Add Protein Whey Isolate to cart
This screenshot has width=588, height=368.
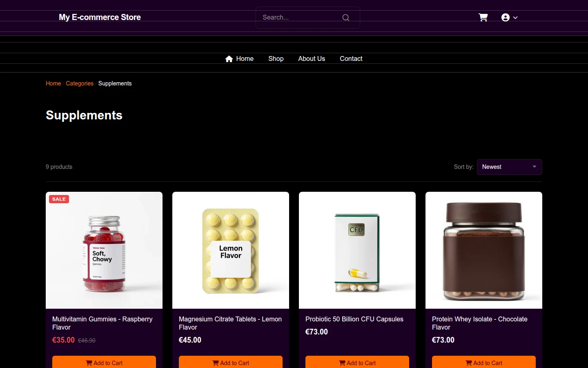click(x=484, y=363)
